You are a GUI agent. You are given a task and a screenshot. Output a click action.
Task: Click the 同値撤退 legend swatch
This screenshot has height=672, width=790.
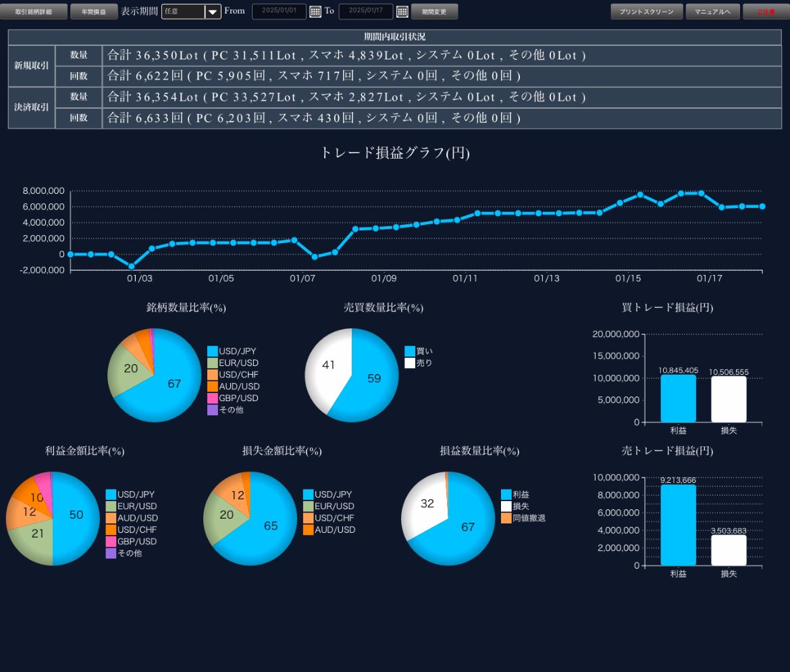pos(506,518)
